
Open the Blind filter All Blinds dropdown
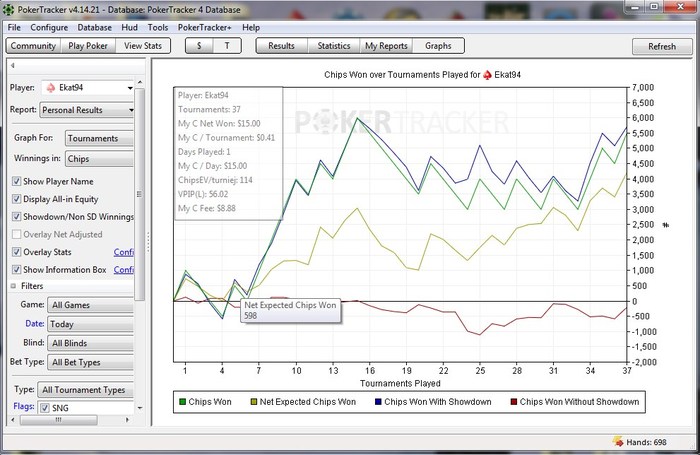(91, 343)
